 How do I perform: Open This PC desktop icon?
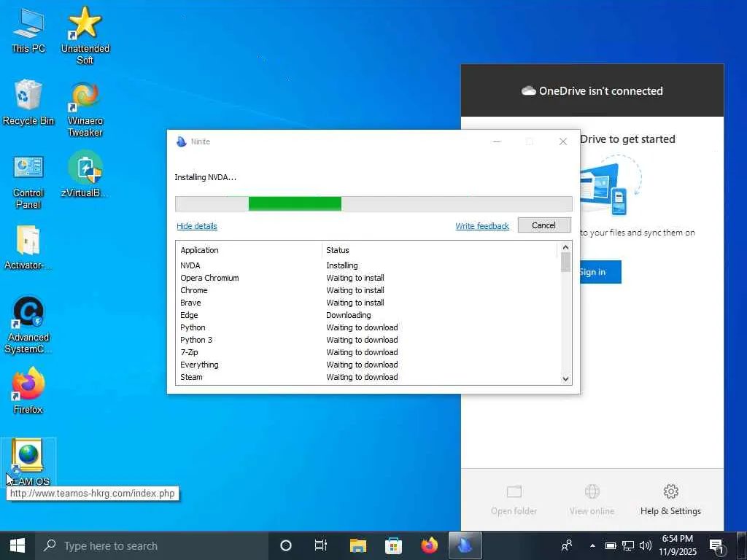28,29
